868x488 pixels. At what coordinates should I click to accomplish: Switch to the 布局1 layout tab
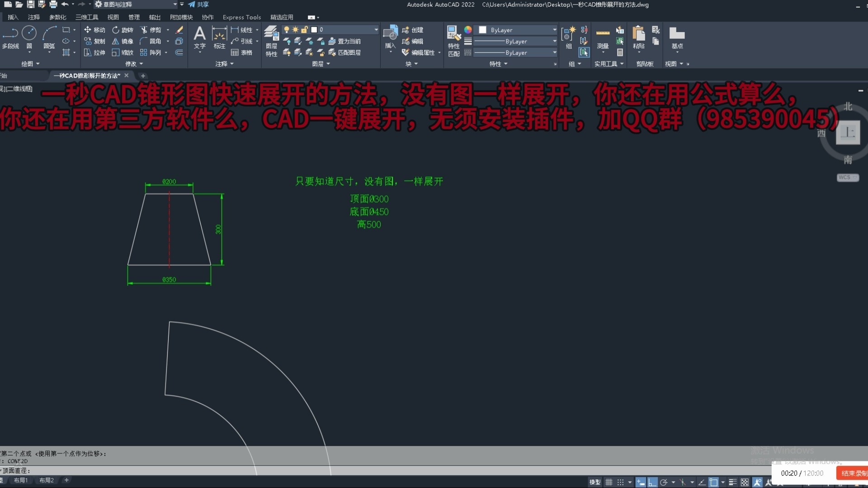pyautogui.click(x=21, y=480)
